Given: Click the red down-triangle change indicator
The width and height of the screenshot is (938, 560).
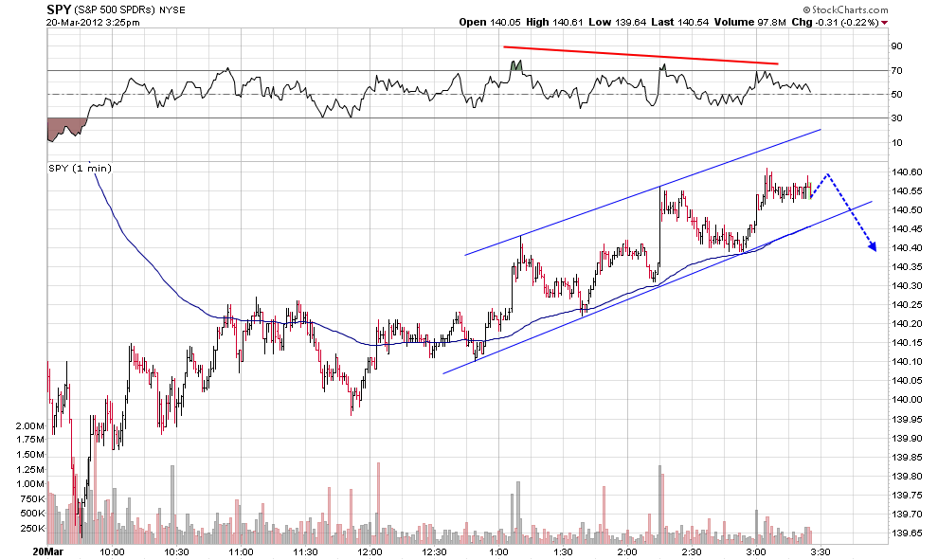Looking at the screenshot, I should pyautogui.click(x=885, y=23).
